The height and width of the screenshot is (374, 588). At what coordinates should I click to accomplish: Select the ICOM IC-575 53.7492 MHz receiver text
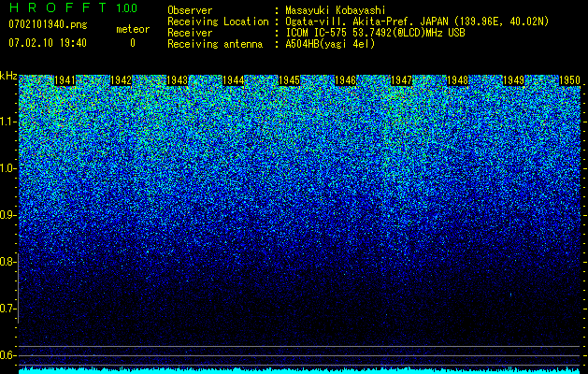[376, 33]
